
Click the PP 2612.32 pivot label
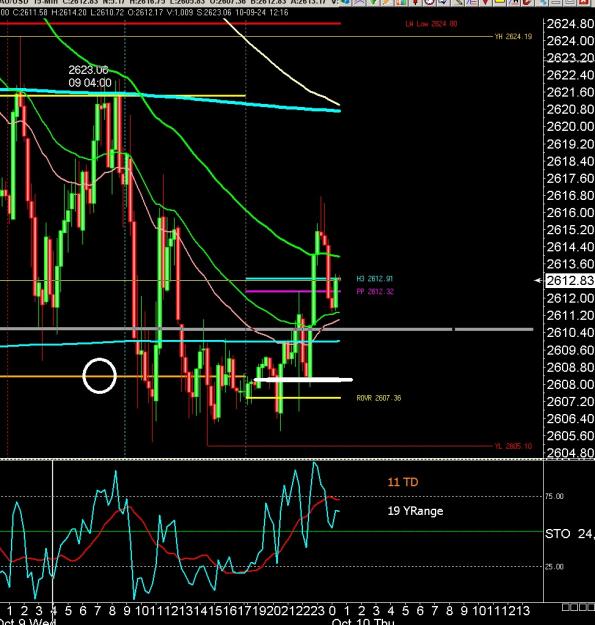click(x=375, y=291)
